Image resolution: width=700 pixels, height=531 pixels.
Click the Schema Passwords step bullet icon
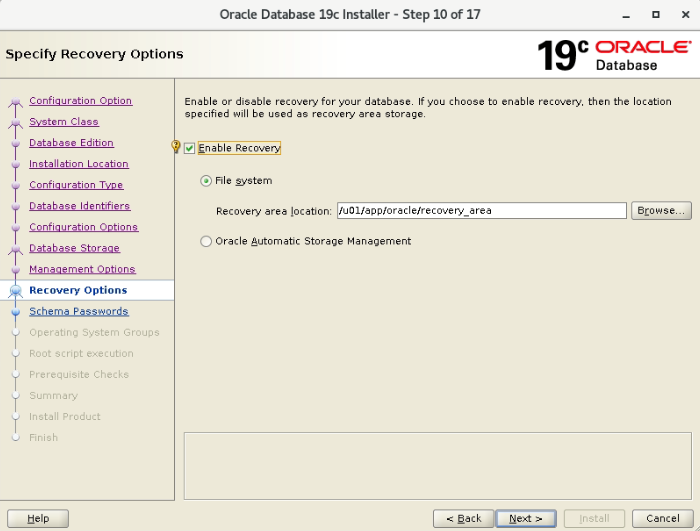point(16,312)
